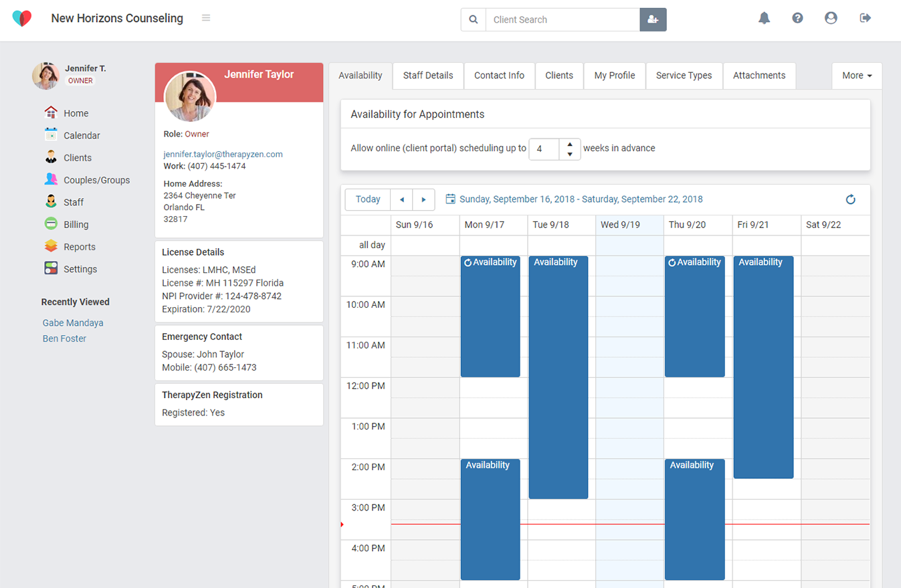Check notifications via the bell icon
This screenshot has width=901, height=588.
[x=765, y=18]
